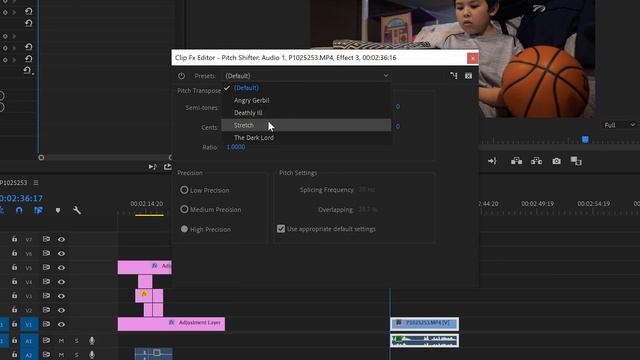Image resolution: width=640 pixels, height=360 pixels.
Task: Toggle Snap magnet in the timeline
Action: 19,210
